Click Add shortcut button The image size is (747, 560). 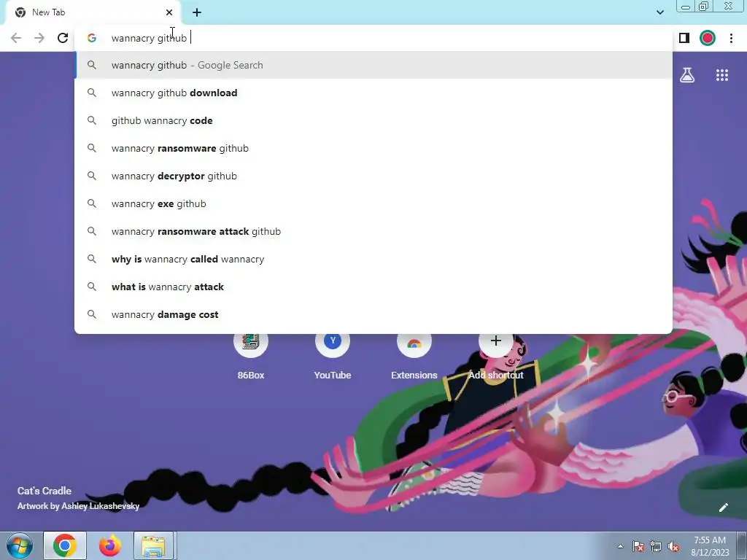tap(496, 355)
